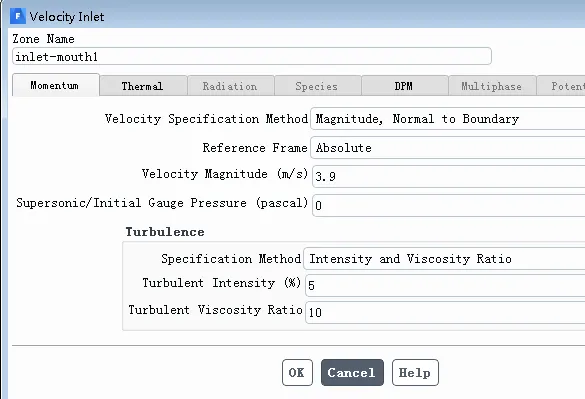
Task: Switch to the Thermal tab
Action: coord(143,86)
